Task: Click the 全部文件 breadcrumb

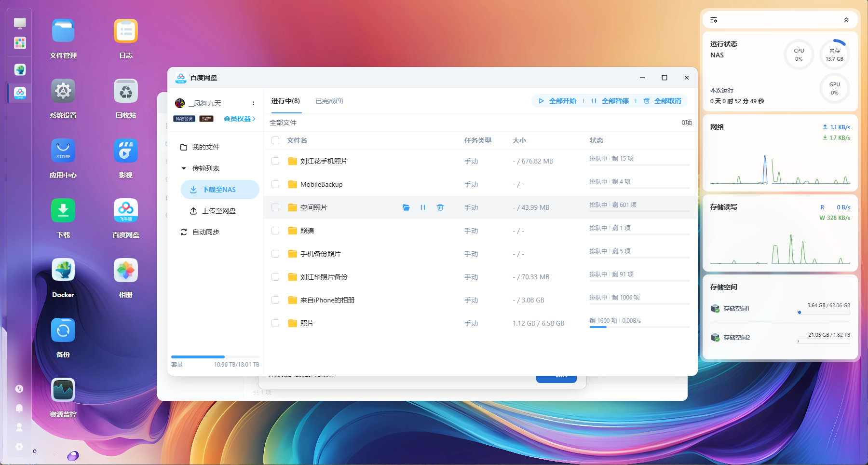Action: (283, 123)
